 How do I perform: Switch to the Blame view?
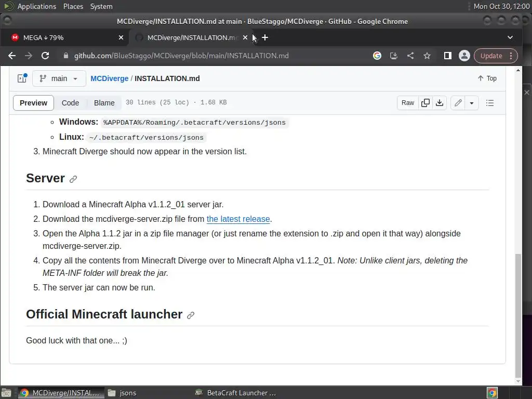tap(104, 103)
